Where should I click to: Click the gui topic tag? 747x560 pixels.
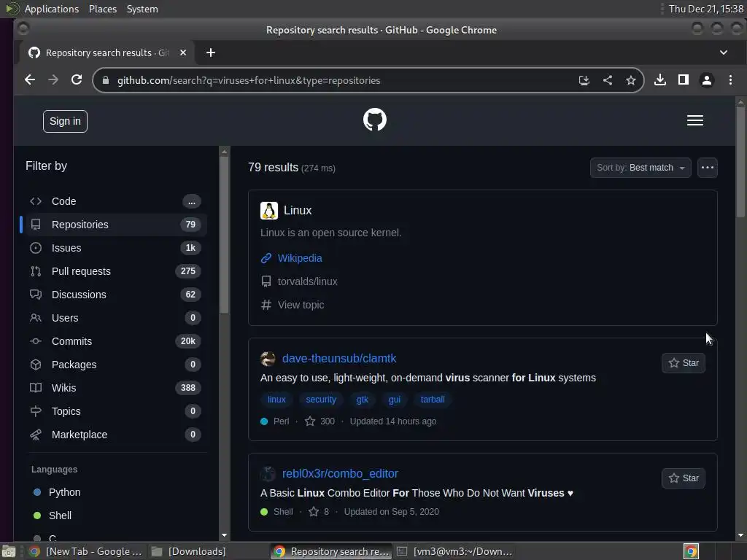pos(395,400)
